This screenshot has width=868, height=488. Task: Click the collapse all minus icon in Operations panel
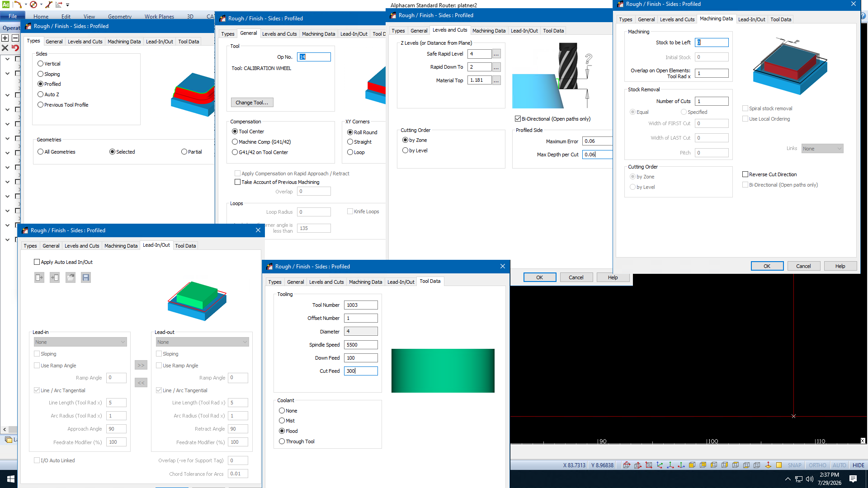pos(15,38)
